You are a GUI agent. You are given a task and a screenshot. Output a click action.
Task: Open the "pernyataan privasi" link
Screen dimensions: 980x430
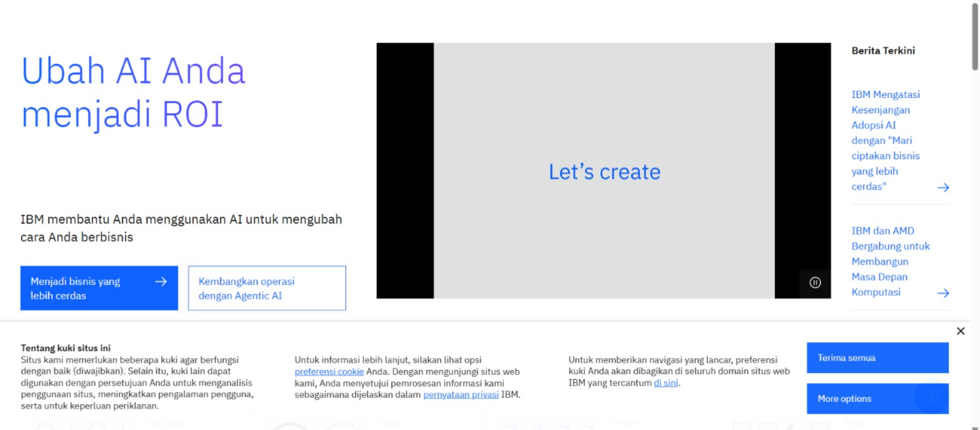pyautogui.click(x=461, y=395)
